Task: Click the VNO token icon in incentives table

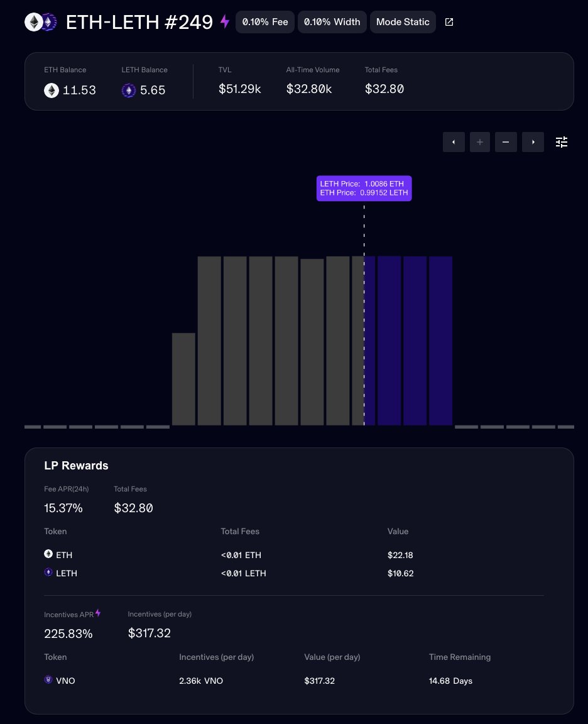Action: pos(48,679)
